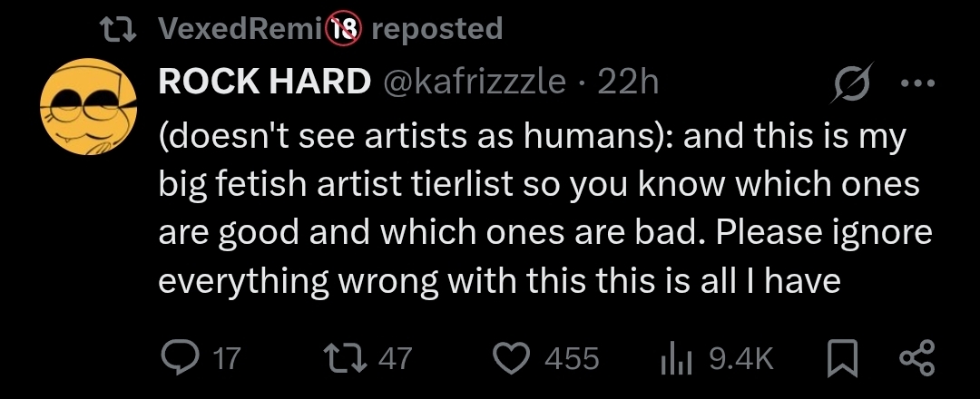Screen dimensions: 980x399
Task: Click the 9.4K views count
Action: (x=740, y=358)
